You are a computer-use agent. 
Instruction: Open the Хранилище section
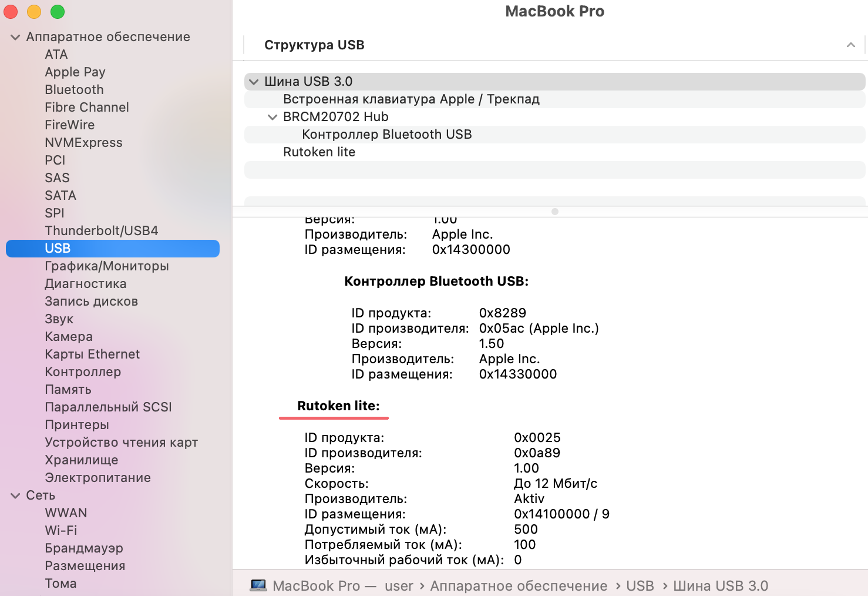coord(82,460)
